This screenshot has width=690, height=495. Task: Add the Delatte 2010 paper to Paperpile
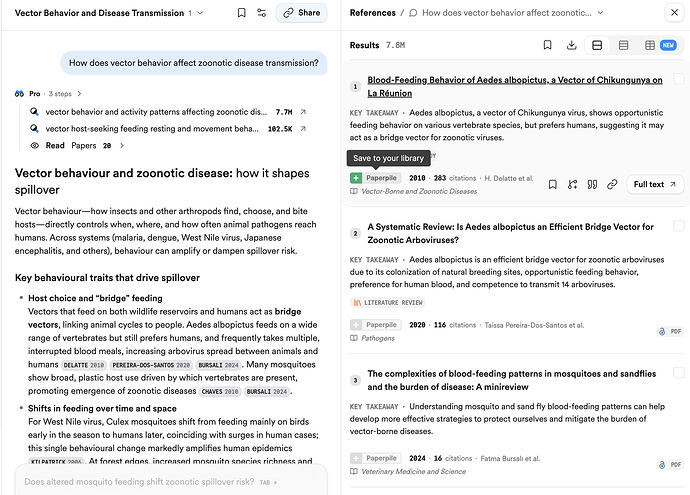click(374, 178)
